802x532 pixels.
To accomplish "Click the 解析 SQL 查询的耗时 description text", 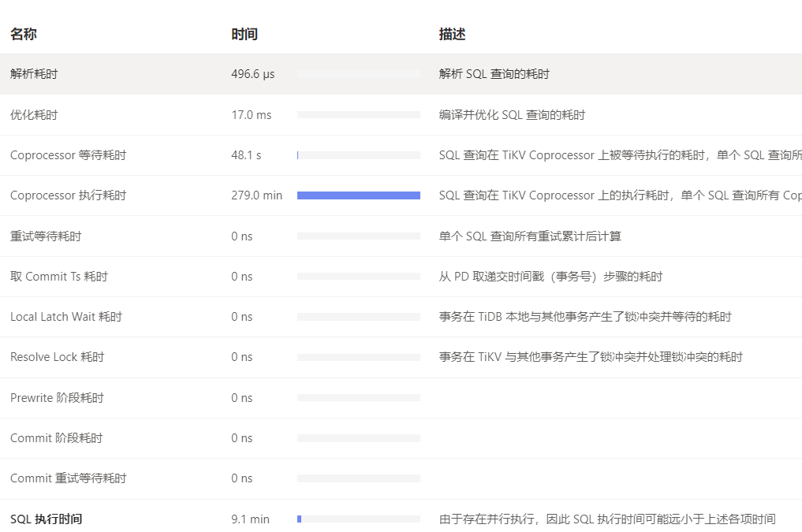I will 494,74.
